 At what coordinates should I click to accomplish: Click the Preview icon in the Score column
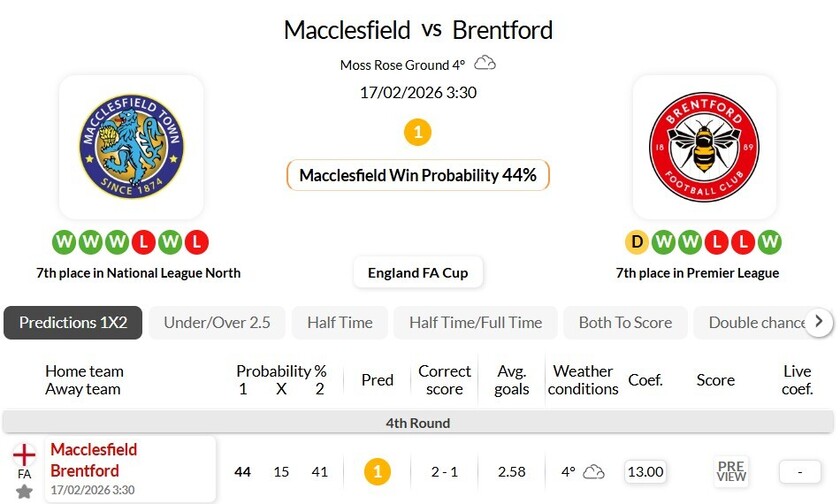(x=731, y=471)
